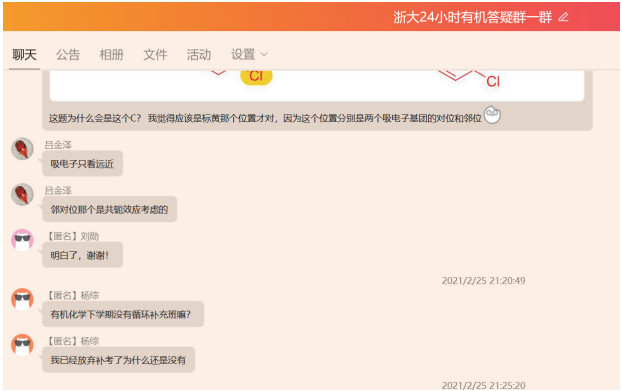
Task: Open the 公告 tab
Action: tap(68, 55)
